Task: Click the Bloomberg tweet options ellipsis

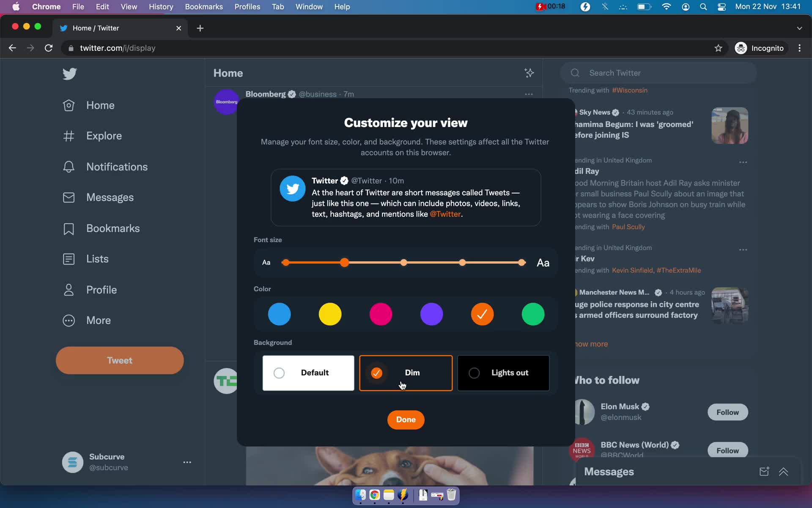Action: point(529,94)
